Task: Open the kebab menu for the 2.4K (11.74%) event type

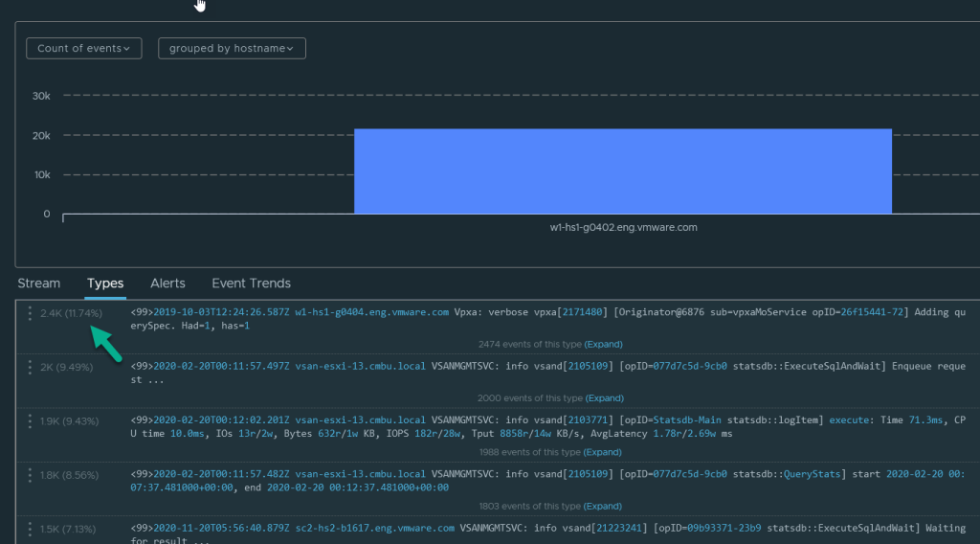Action: tap(30, 313)
